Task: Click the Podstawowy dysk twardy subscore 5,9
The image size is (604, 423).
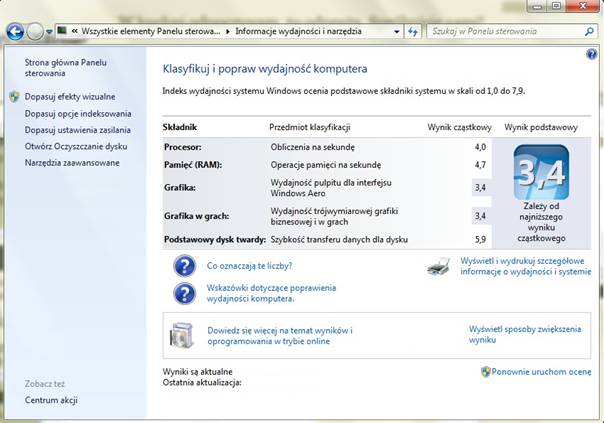Action: (480, 240)
